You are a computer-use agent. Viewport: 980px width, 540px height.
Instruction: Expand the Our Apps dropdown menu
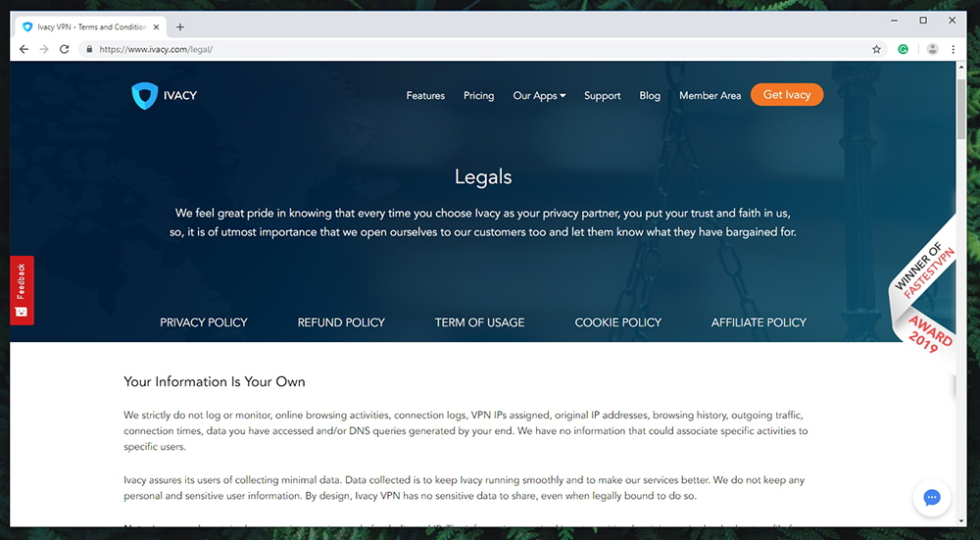[539, 96]
